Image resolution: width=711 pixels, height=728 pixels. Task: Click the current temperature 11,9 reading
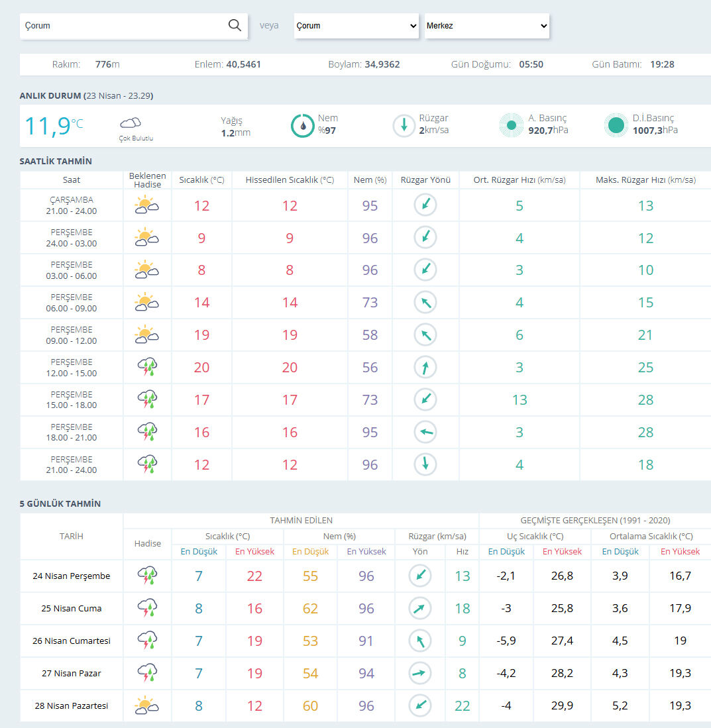point(54,126)
